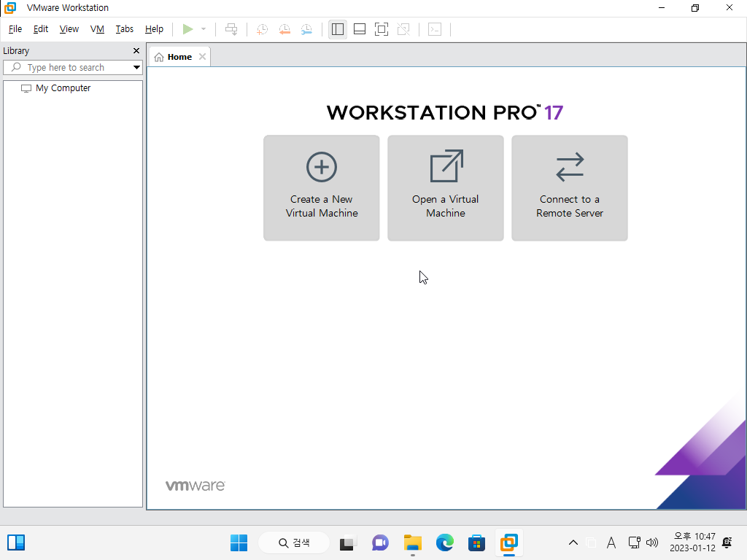Screen dimensions: 747x560
Task: Click the green Power On play button
Action: tap(187, 29)
